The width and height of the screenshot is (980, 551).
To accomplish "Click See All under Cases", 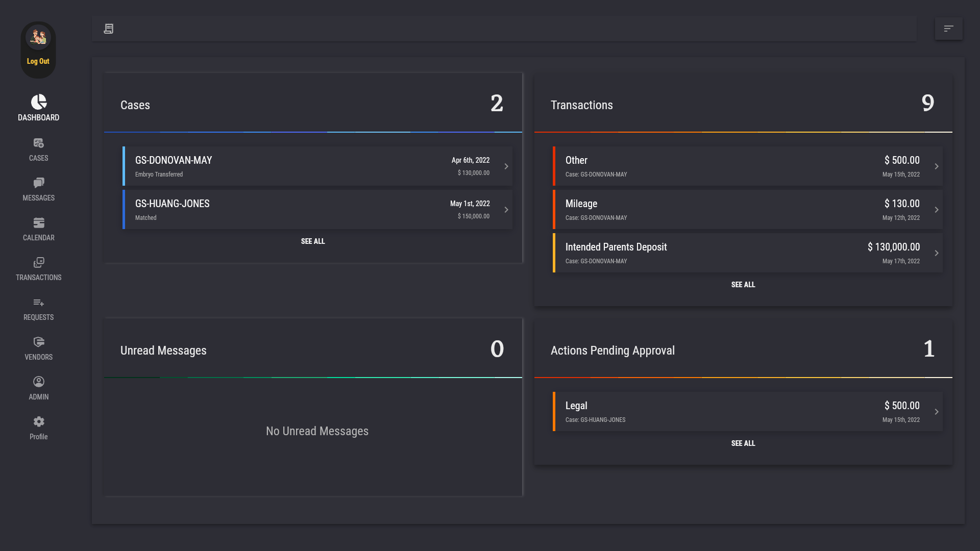I will point(313,241).
